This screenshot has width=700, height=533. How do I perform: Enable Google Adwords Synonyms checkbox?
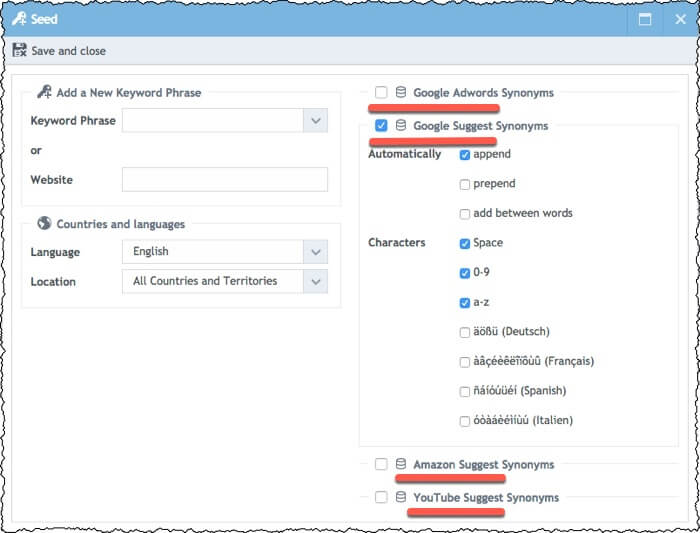pyautogui.click(x=381, y=92)
